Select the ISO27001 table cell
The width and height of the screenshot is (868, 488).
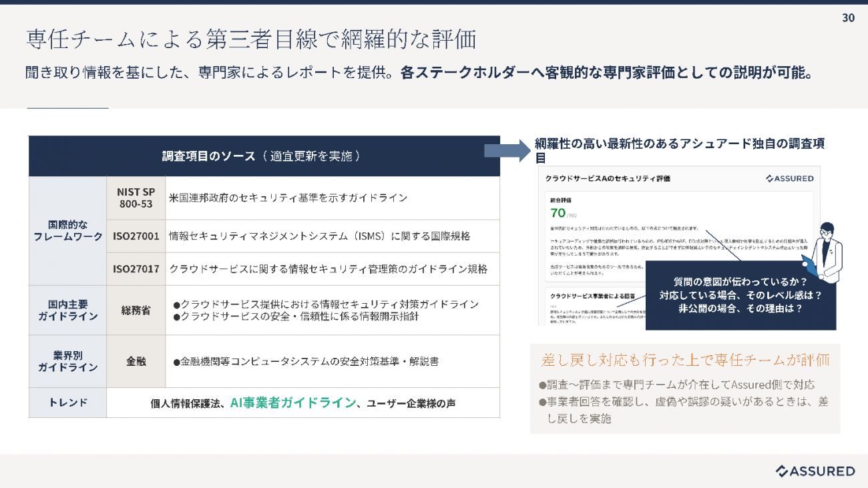(136, 236)
